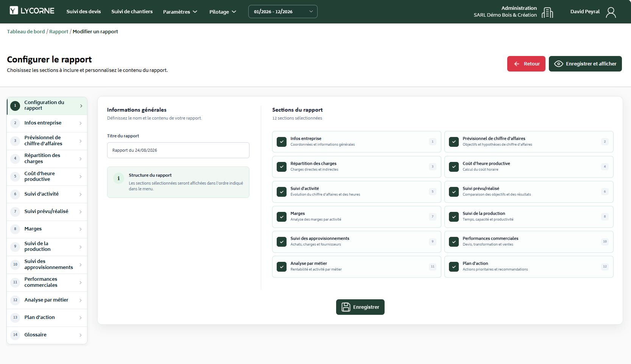631x364 pixels.
Task: Open the period selector 01/2026 - 12/2026
Action: pyautogui.click(x=283, y=12)
